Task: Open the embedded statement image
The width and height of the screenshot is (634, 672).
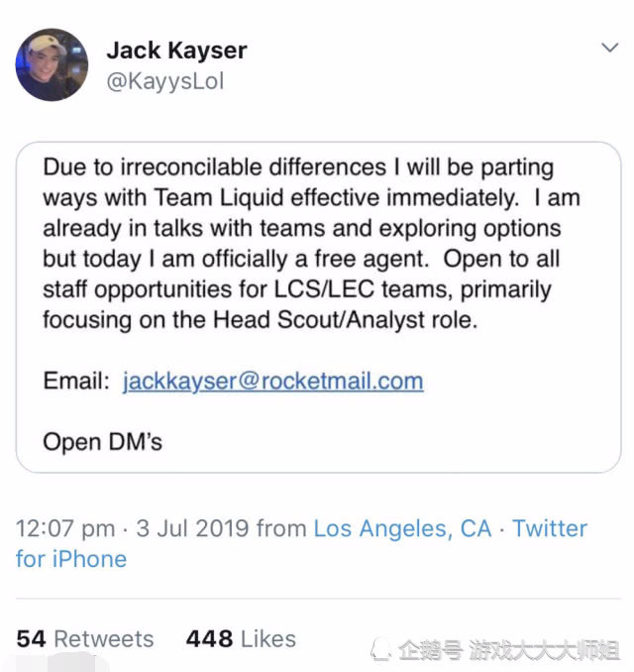Action: point(318,307)
